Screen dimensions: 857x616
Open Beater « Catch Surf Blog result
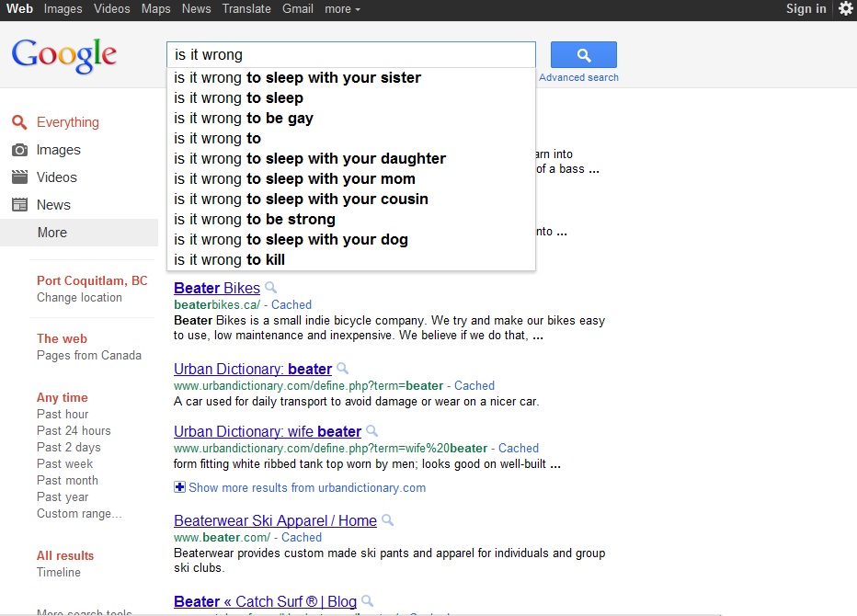coord(265,602)
